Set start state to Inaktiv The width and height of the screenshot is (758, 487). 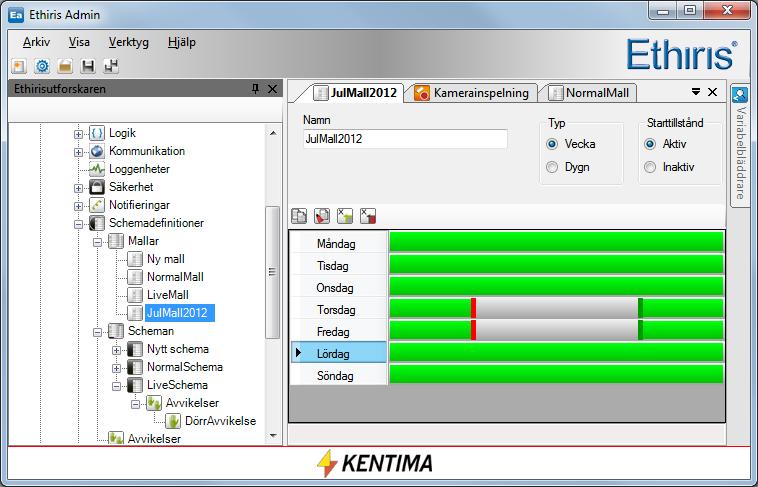click(x=650, y=167)
